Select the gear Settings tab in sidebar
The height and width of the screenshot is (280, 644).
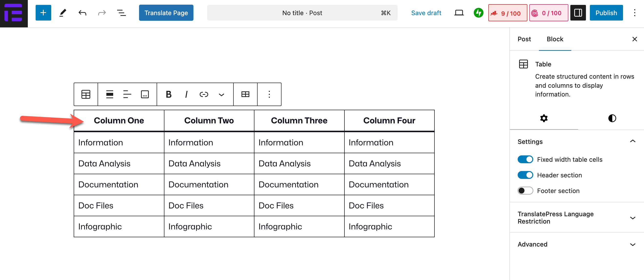click(x=544, y=118)
